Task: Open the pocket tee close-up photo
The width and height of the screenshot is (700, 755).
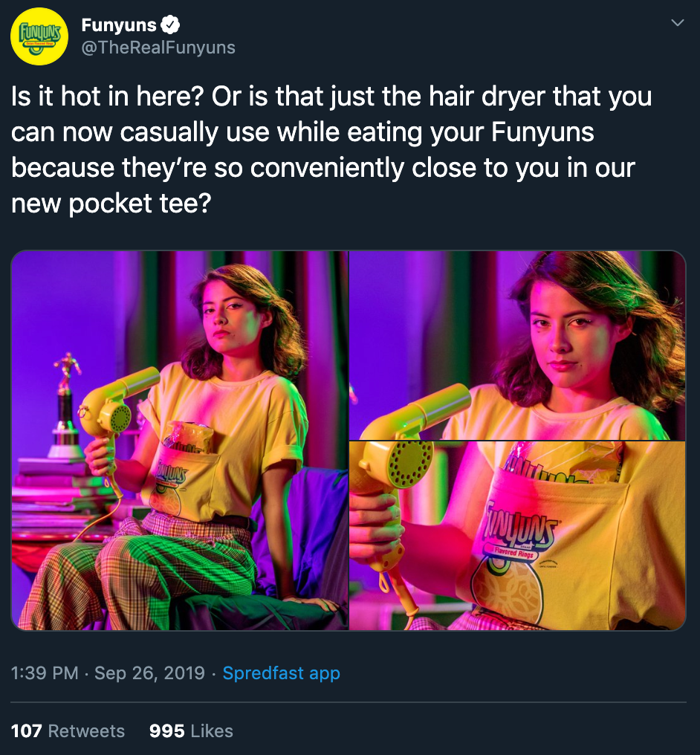Action: 517,536
